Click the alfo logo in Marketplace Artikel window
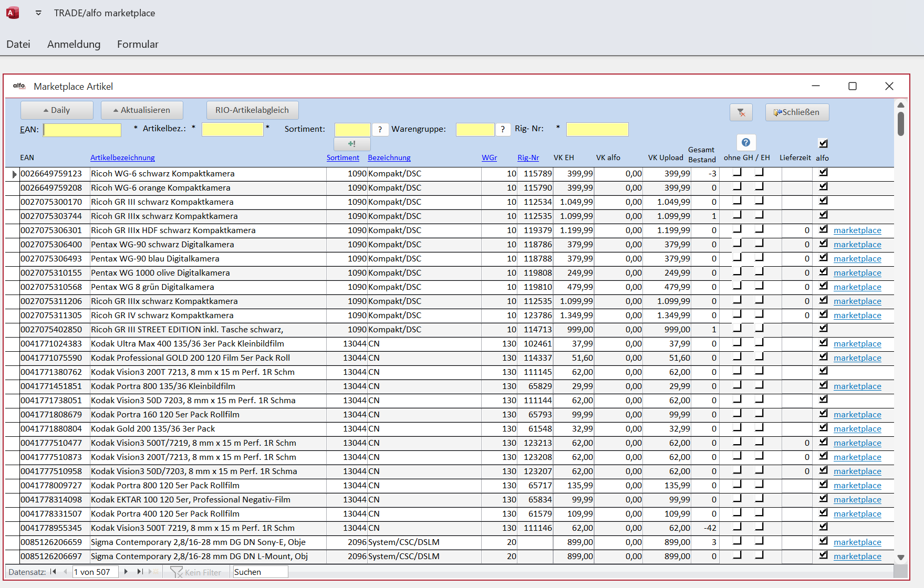 [x=19, y=86]
